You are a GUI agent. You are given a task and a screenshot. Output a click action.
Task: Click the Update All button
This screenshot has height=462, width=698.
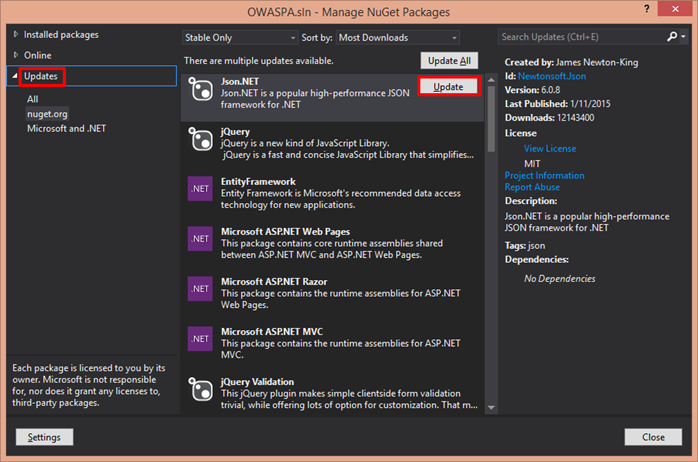point(449,61)
